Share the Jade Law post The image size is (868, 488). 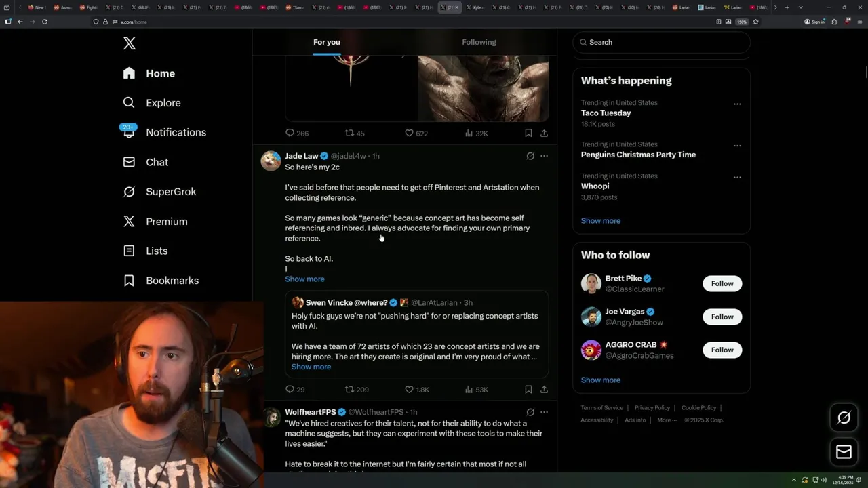(544, 390)
